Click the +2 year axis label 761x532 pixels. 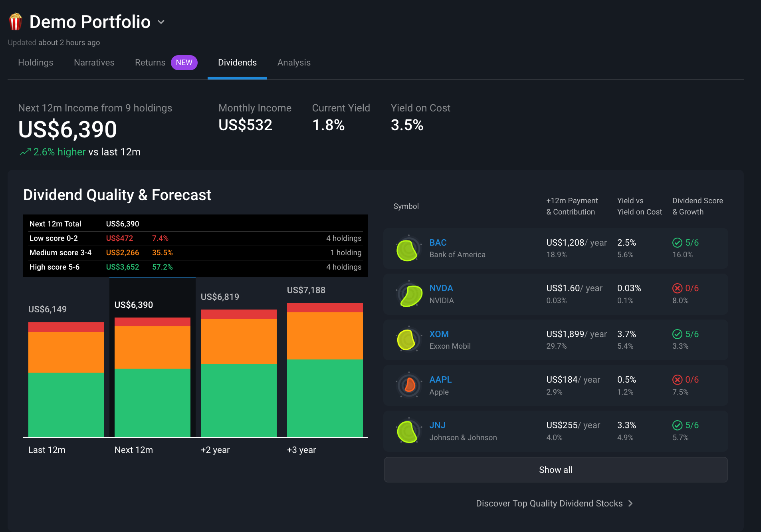click(x=215, y=450)
